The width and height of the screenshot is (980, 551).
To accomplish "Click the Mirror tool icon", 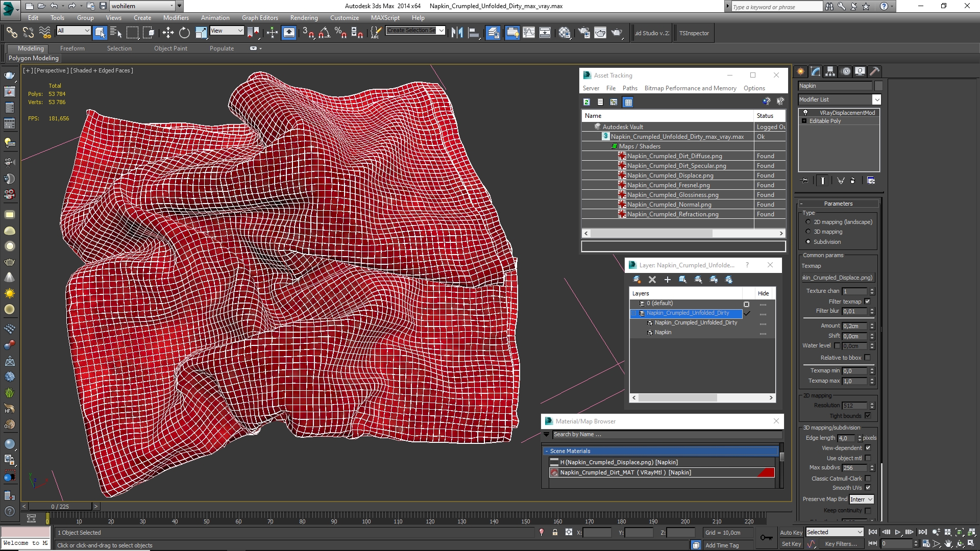I will pyautogui.click(x=457, y=33).
